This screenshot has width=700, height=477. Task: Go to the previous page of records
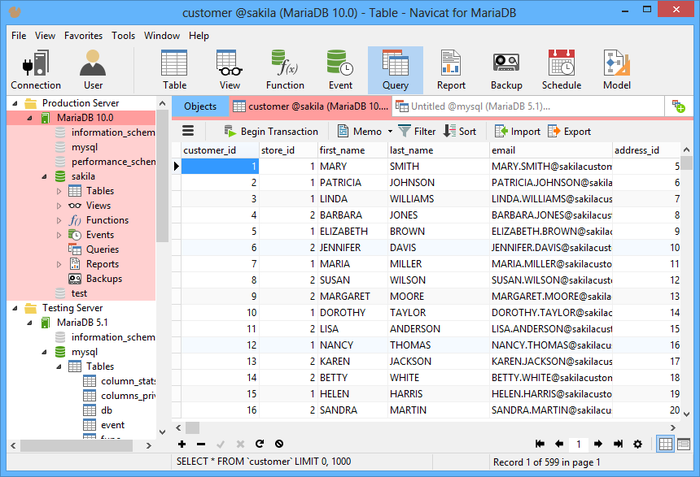559,444
